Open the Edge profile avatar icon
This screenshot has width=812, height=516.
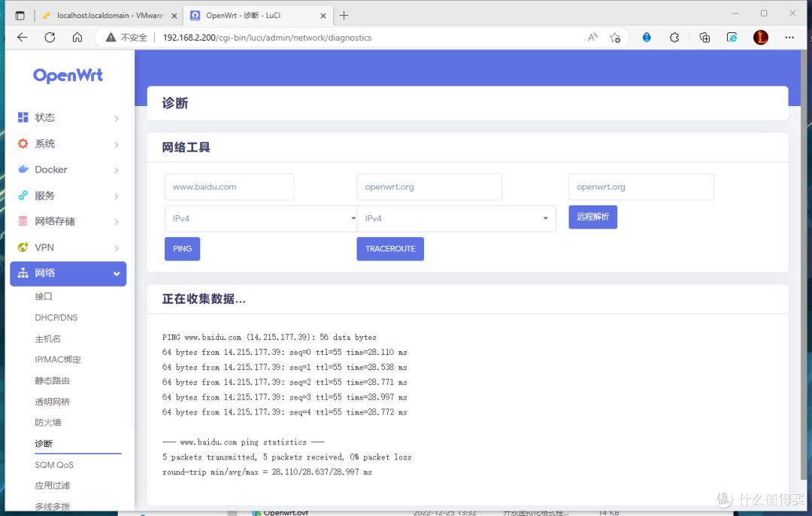[760, 37]
